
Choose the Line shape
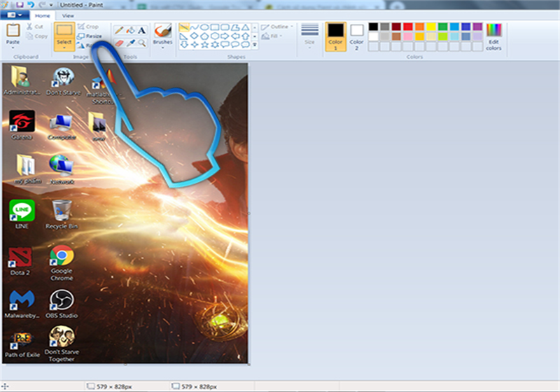coord(184,27)
